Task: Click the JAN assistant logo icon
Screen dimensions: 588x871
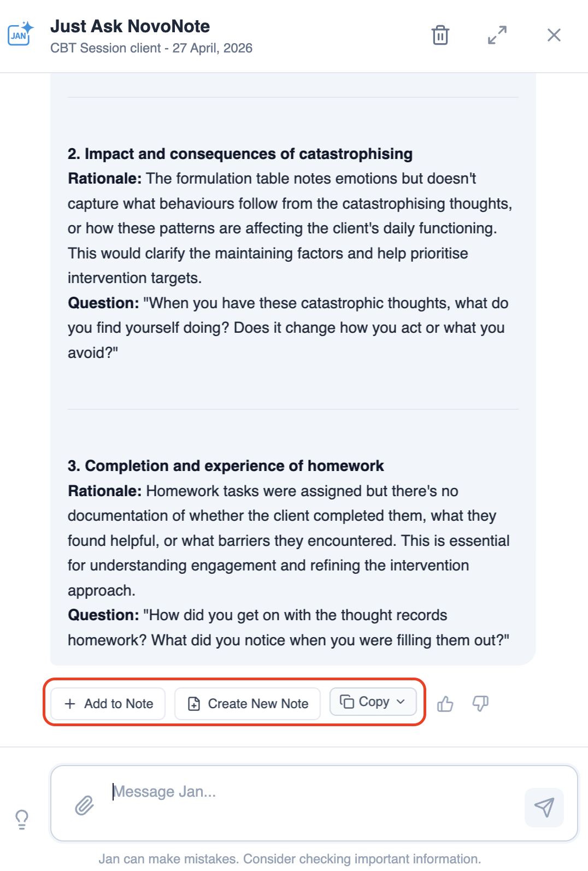Action: point(20,34)
